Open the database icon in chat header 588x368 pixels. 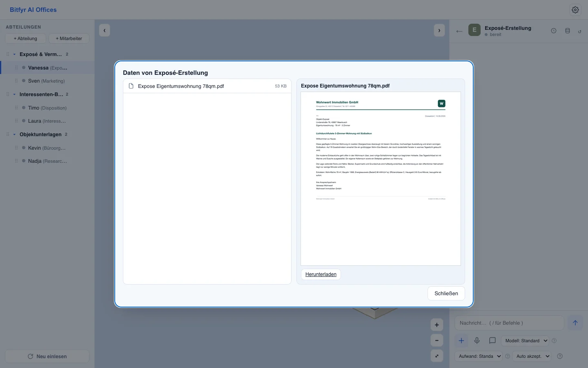[x=568, y=31]
